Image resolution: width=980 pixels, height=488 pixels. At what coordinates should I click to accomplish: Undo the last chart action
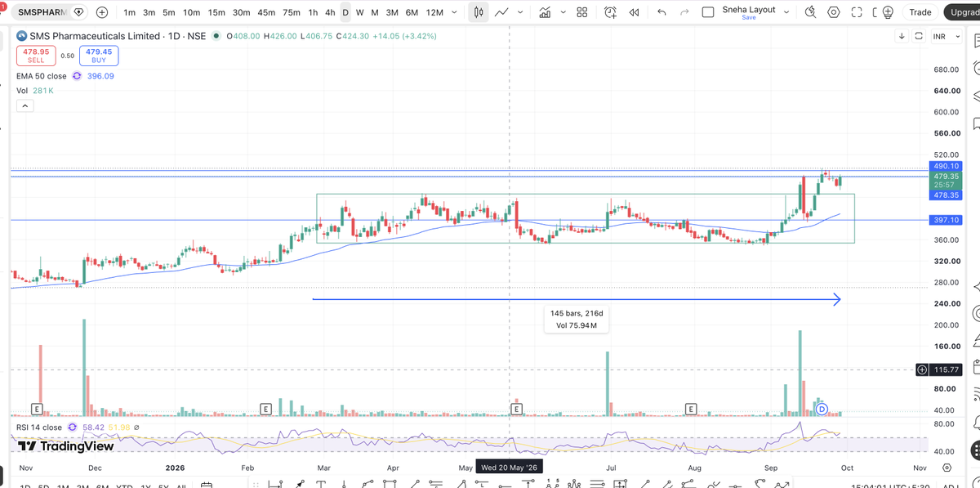(661, 12)
